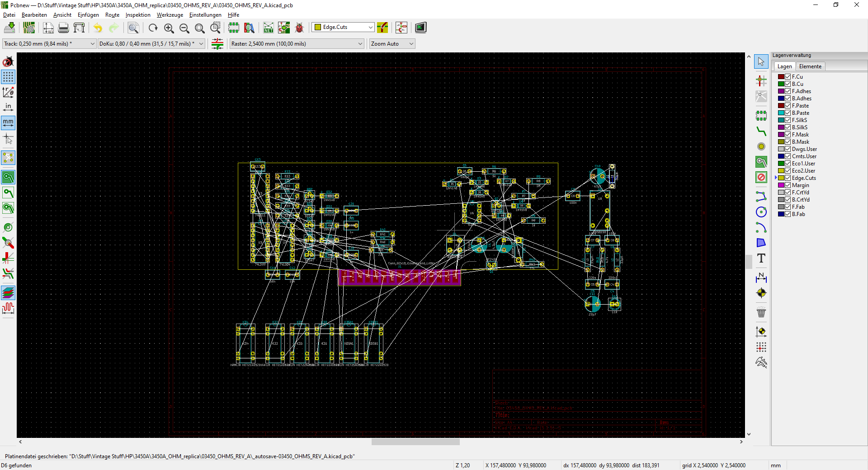Open the Werkzeuge menu
The height and width of the screenshot is (470, 868).
(x=170, y=15)
